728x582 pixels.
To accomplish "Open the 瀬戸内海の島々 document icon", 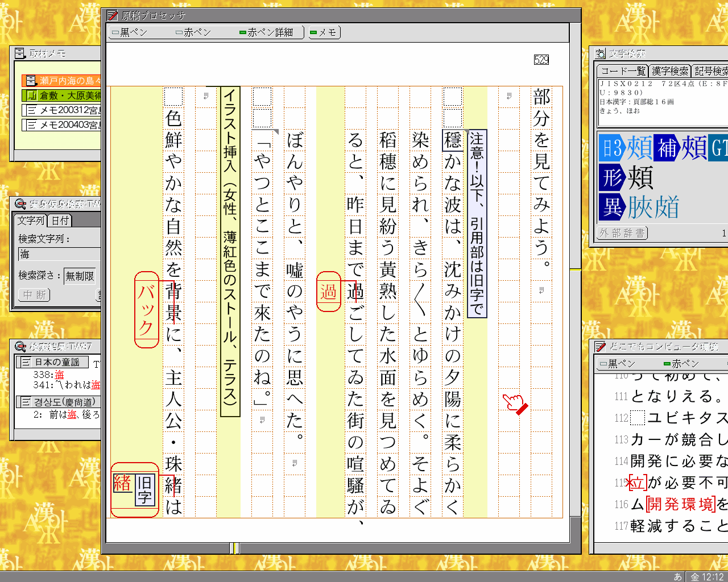I will [x=30, y=81].
